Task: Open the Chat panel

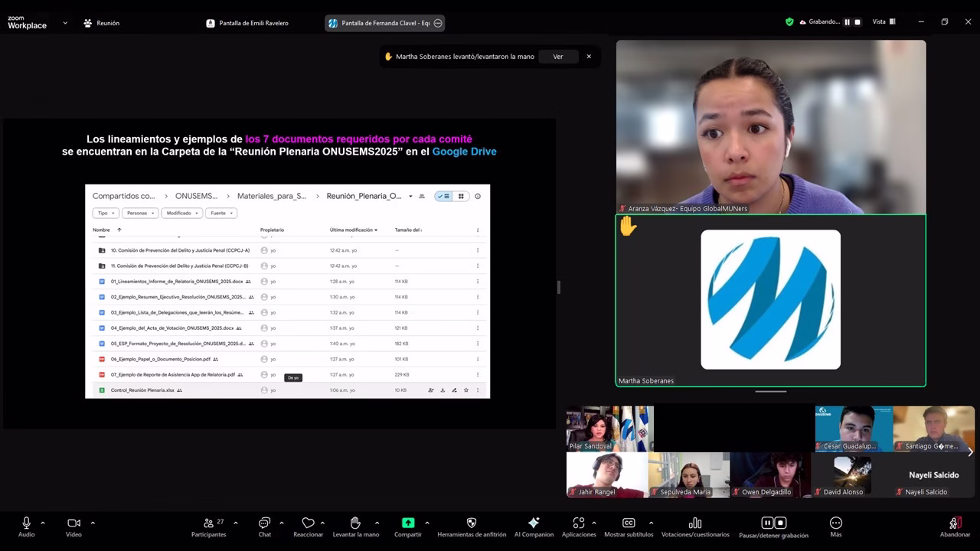Action: click(264, 523)
